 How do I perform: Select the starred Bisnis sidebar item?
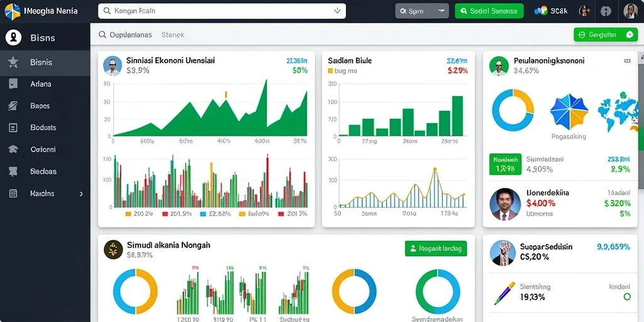coord(45,62)
